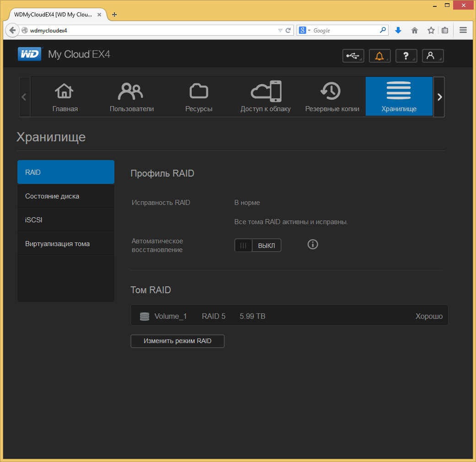Click the search magnifier icon
Image resolution: width=476 pixels, height=462 pixels.
(383, 30)
